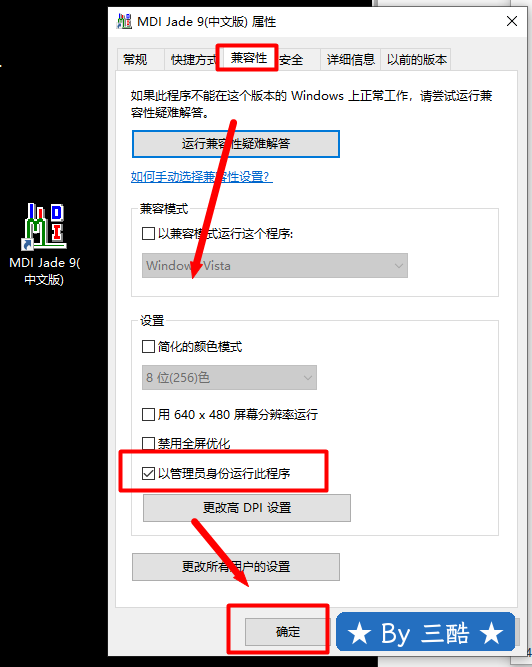Viewport: 532px width, 667px height.
Task: Click 更改高 DPI 设置 button
Action: coord(247,508)
